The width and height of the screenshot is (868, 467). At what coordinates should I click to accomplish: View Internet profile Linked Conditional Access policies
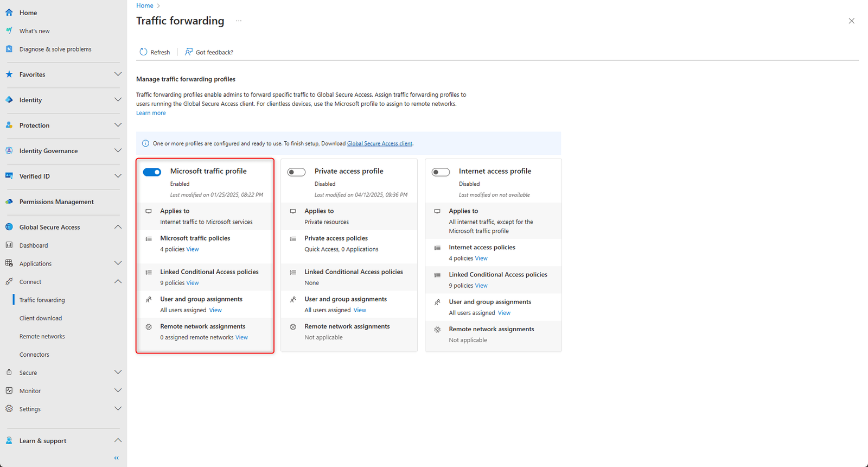[x=481, y=286]
